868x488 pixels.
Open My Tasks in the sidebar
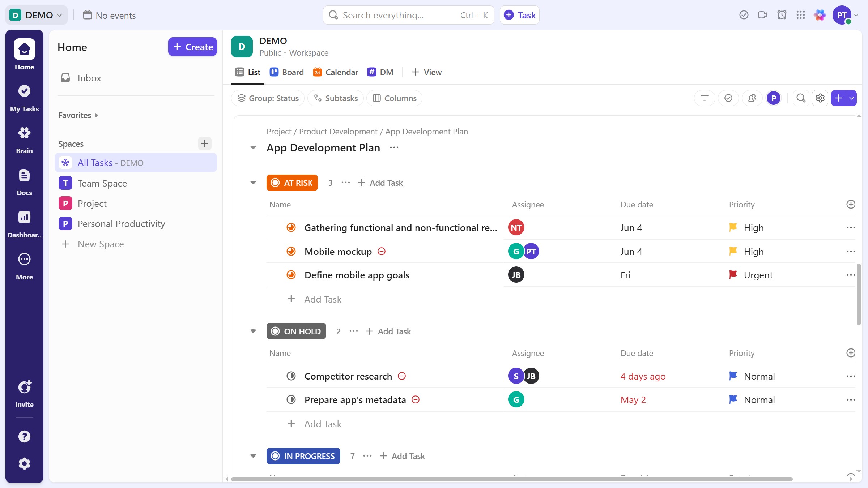coord(24,97)
